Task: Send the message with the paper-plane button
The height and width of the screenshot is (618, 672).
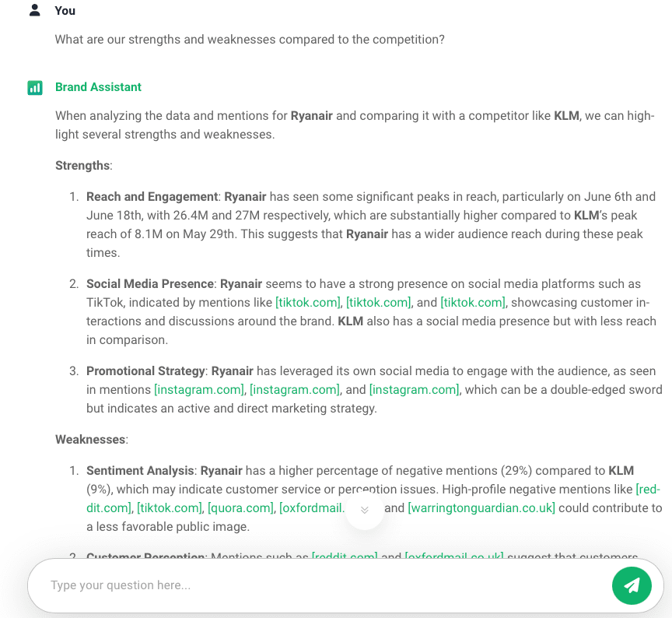Action: (632, 585)
